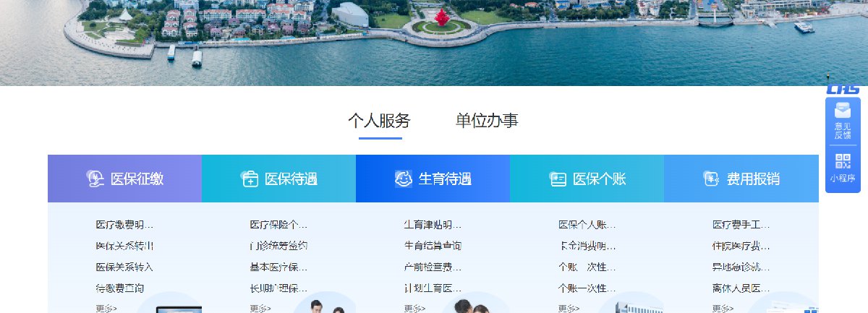Click the 生育待遇 baby face icon

(x=403, y=179)
